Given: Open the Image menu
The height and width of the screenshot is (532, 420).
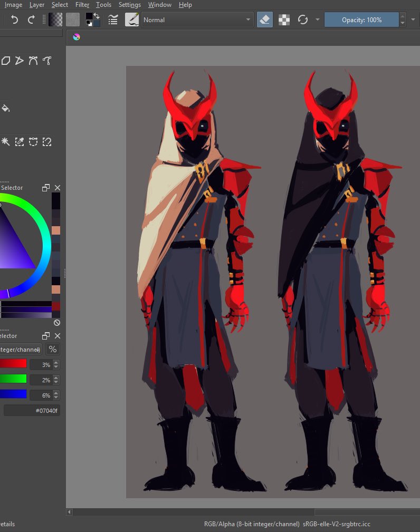Looking at the screenshot, I should tap(13, 5).
